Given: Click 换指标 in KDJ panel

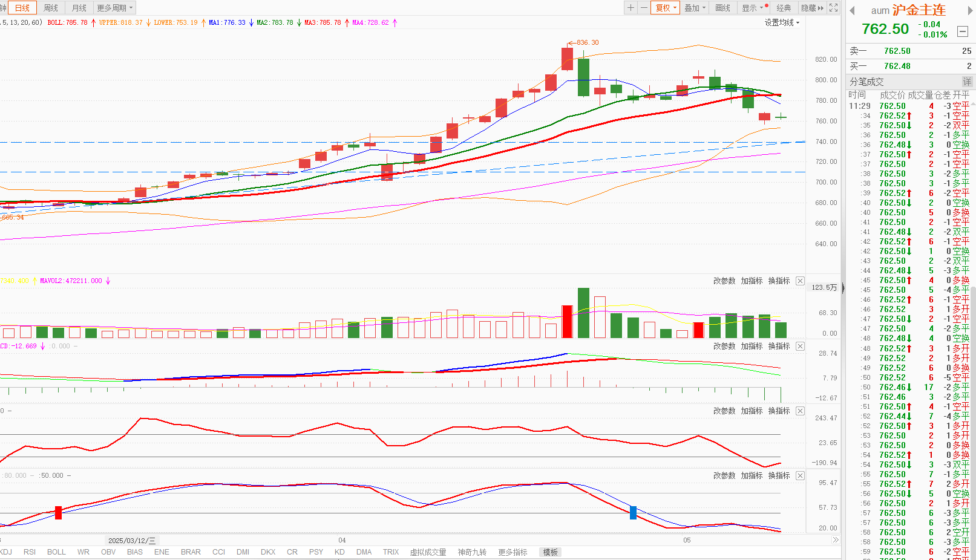Looking at the screenshot, I should pos(779,476).
